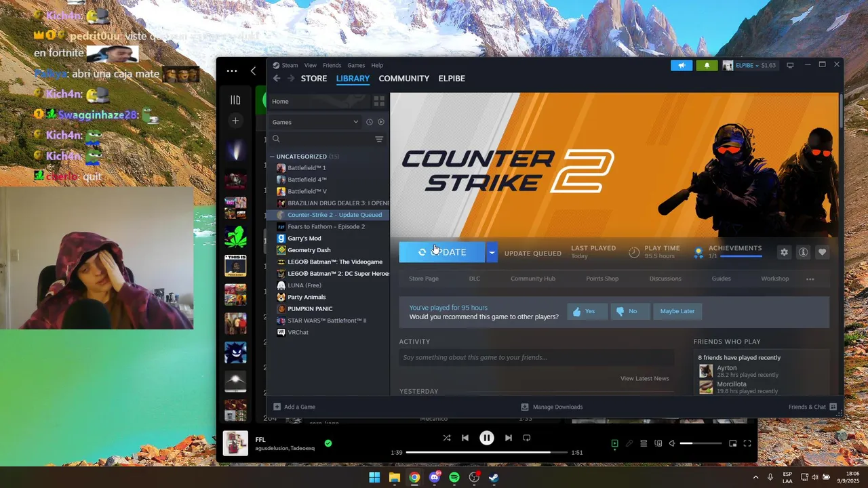Open Steam announcements megaphone icon
Viewport: 868px width, 488px height.
click(x=682, y=66)
